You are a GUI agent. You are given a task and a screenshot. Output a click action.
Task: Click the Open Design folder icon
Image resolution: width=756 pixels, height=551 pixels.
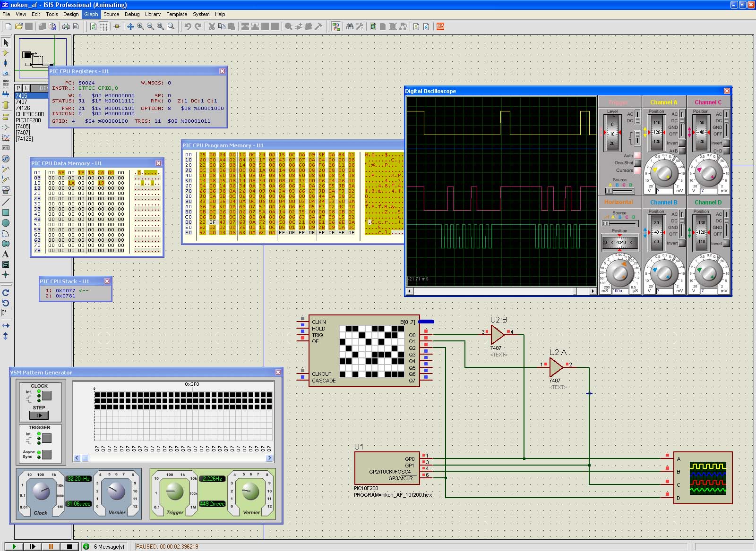tap(19, 26)
